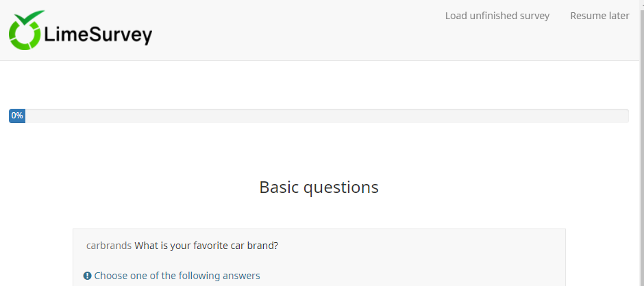Click the Basic questions group heading
This screenshot has height=286, width=644.
pyautogui.click(x=319, y=187)
